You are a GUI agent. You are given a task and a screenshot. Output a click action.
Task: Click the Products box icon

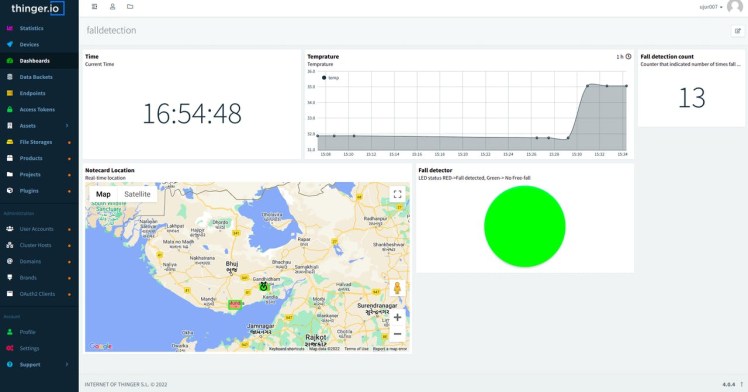pyautogui.click(x=10, y=158)
